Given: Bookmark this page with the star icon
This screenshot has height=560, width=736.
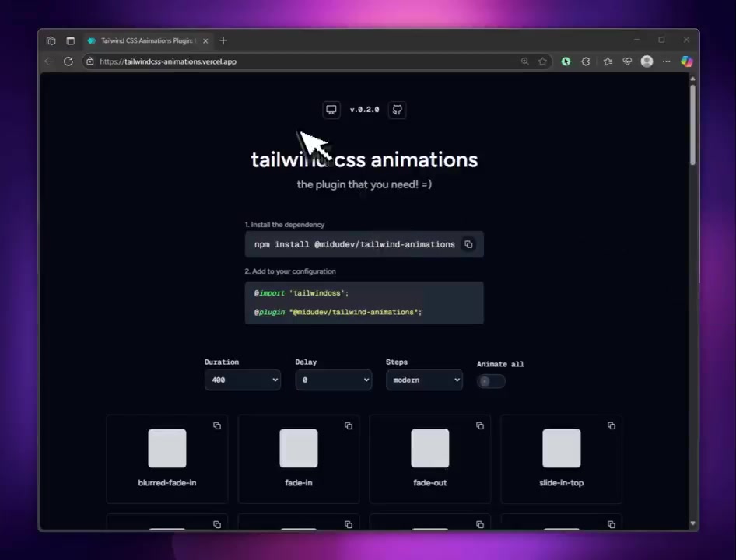Looking at the screenshot, I should (543, 61).
